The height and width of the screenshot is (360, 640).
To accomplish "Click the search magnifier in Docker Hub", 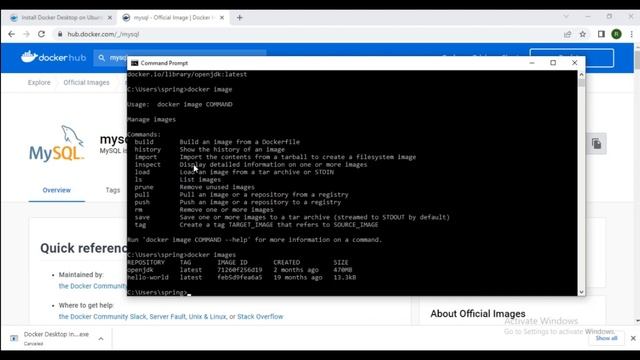I will click(x=102, y=58).
